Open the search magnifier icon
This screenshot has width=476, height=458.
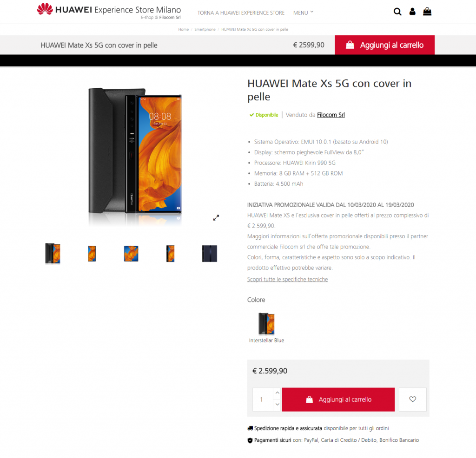pos(397,12)
